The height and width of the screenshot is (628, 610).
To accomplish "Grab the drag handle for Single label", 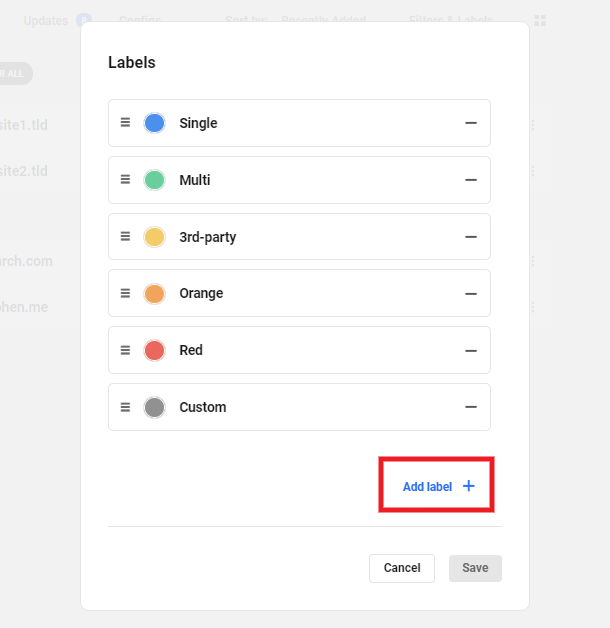I will [126, 123].
